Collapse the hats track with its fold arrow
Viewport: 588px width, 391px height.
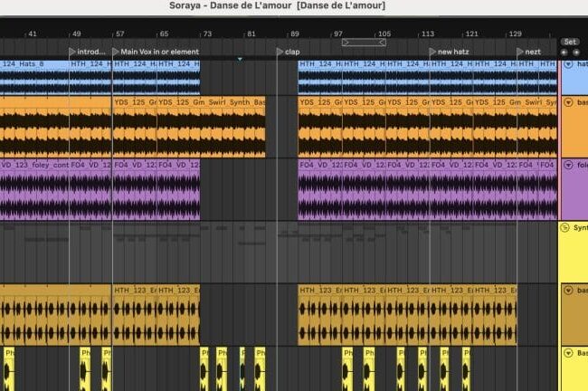coord(568,64)
